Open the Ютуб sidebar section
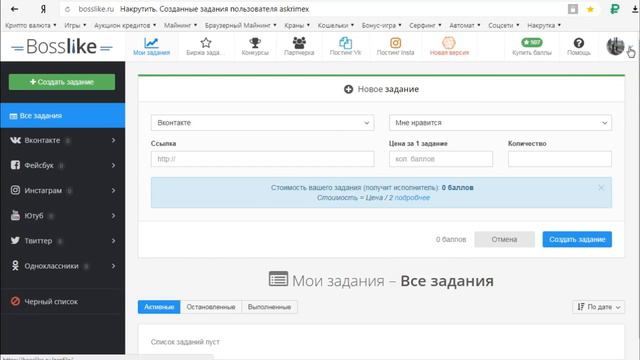The width and height of the screenshot is (640, 360). [62, 216]
